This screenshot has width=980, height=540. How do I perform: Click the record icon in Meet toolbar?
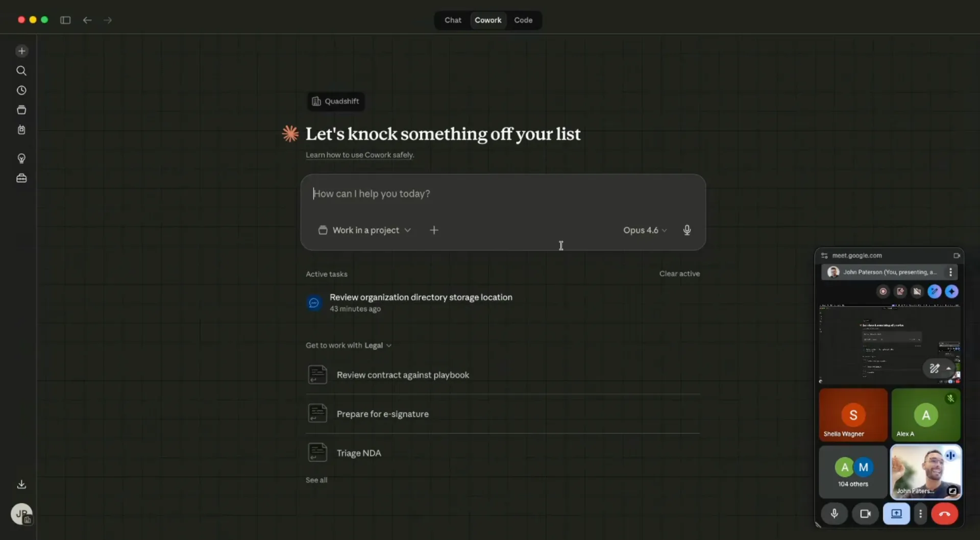[883, 291]
